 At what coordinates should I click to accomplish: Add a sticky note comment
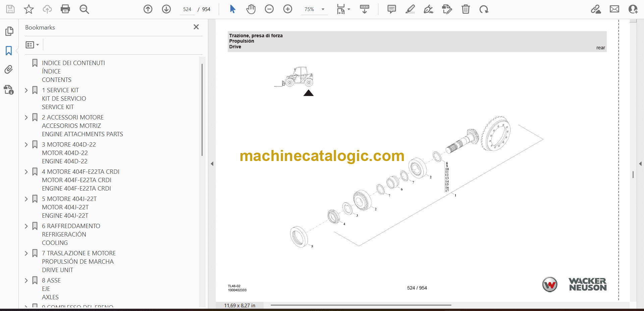391,9
